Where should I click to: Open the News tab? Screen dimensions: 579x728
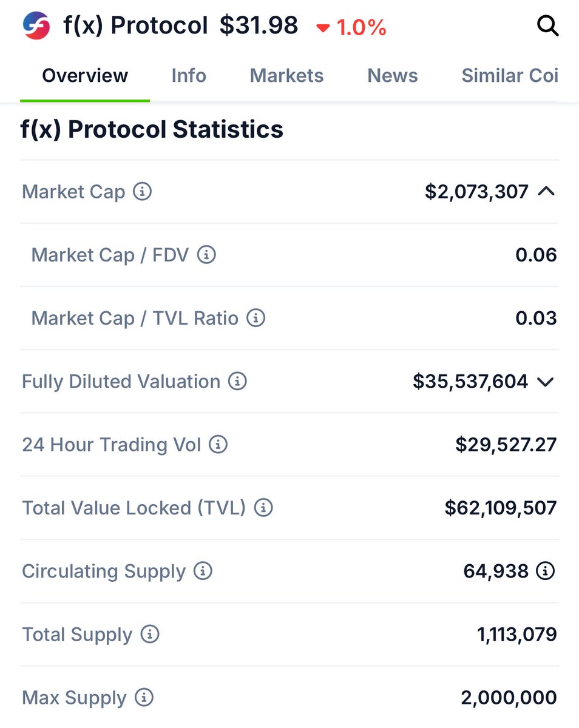click(393, 76)
